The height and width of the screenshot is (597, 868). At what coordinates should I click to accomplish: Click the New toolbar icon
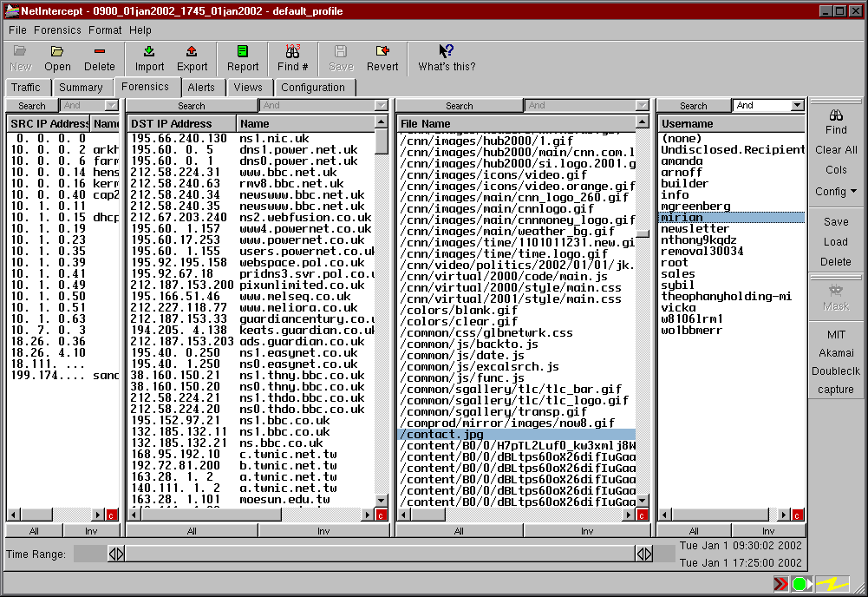coord(20,51)
